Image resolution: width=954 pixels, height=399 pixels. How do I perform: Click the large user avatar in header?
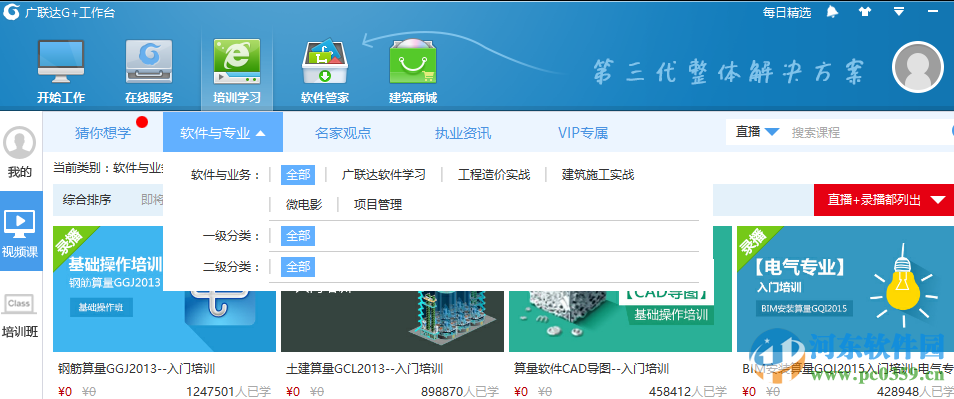click(x=917, y=68)
